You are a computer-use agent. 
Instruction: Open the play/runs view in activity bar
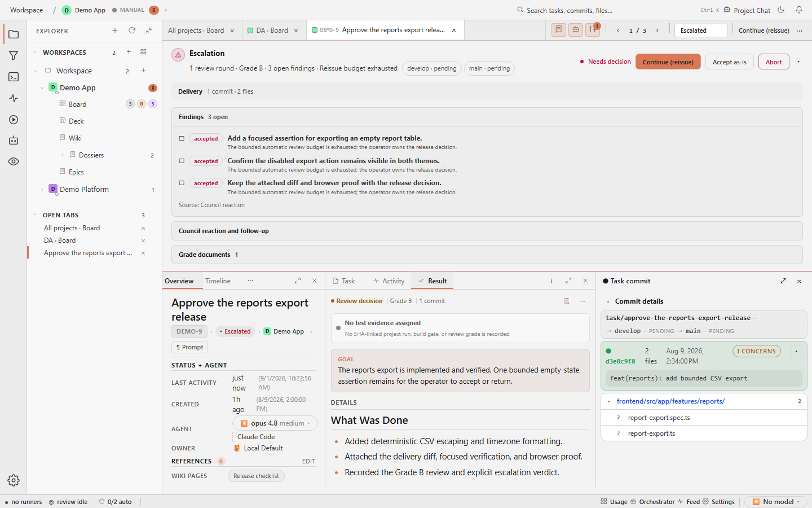(14, 120)
